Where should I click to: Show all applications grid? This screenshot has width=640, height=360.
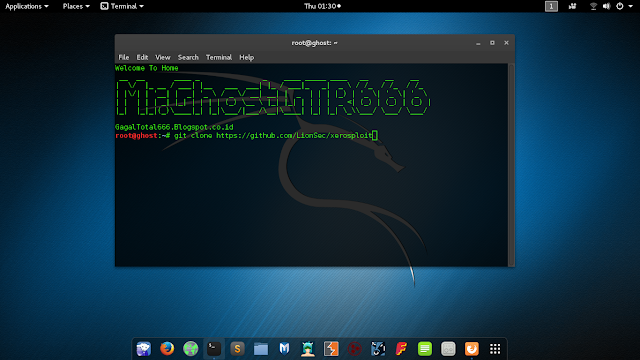coord(495,349)
